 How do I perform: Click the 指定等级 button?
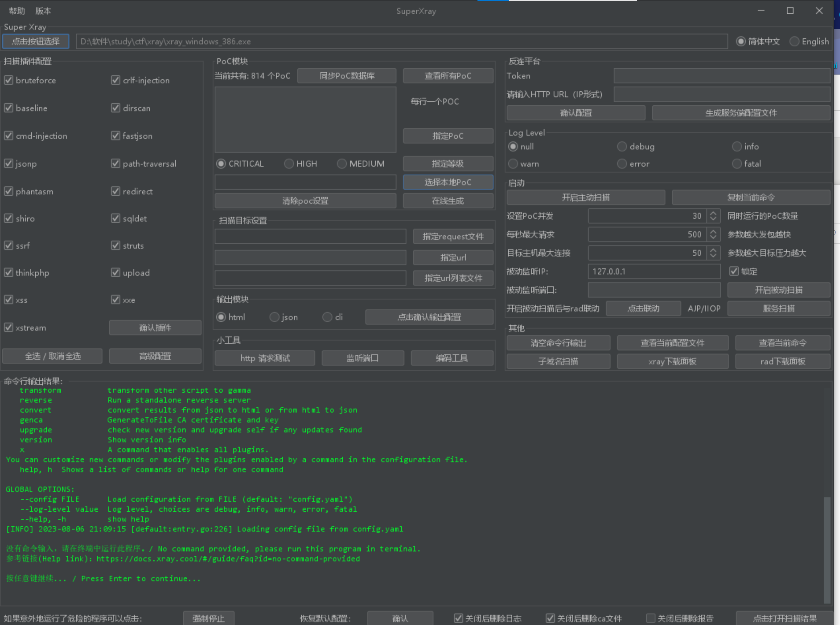point(448,164)
